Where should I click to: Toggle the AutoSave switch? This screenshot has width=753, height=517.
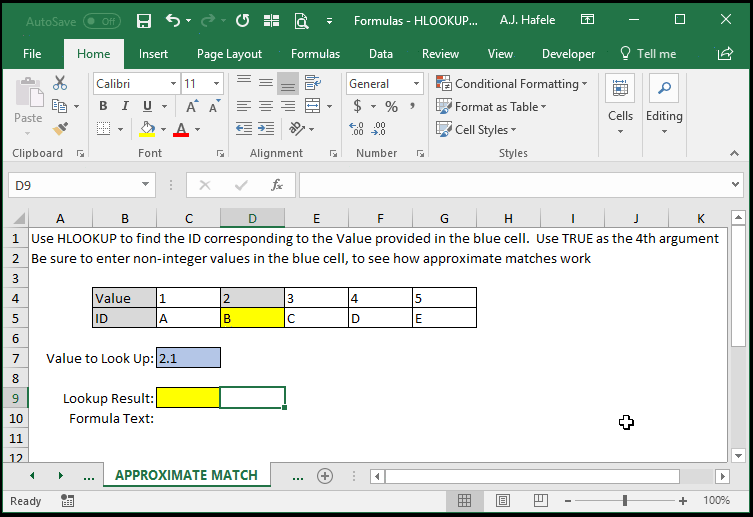[101, 21]
